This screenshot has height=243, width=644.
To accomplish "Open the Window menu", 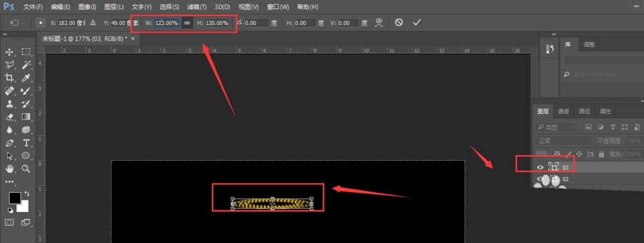I will click(278, 7).
